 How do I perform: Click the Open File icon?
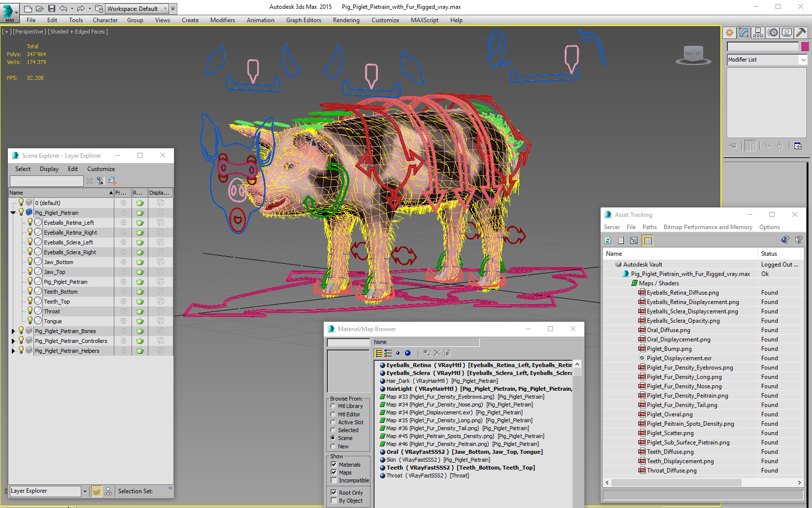(40, 8)
